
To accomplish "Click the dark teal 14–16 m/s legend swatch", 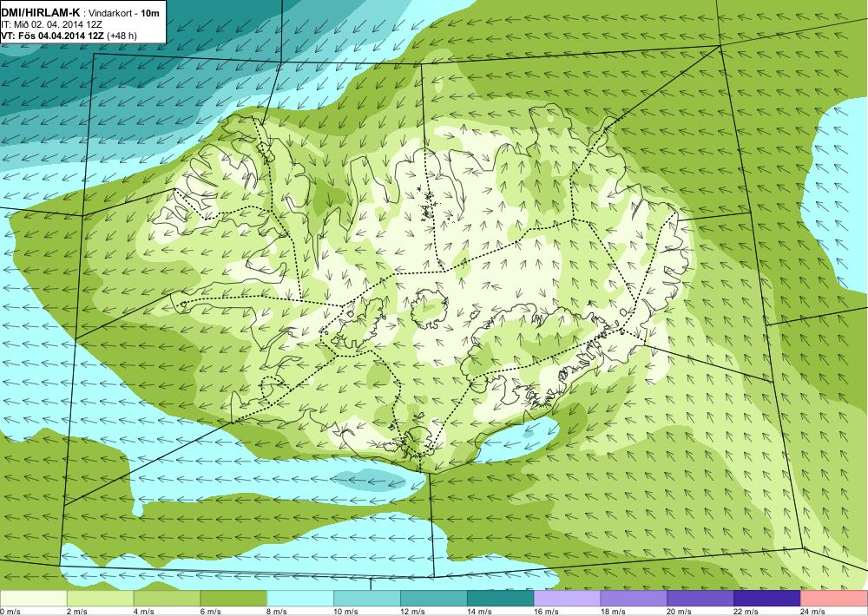I will pyautogui.click(x=501, y=599).
